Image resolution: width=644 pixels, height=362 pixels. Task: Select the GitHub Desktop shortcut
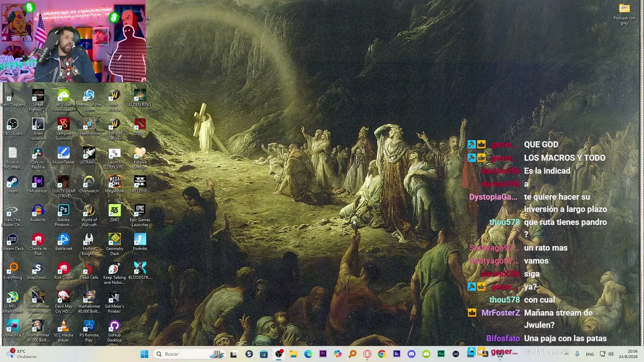click(x=114, y=331)
